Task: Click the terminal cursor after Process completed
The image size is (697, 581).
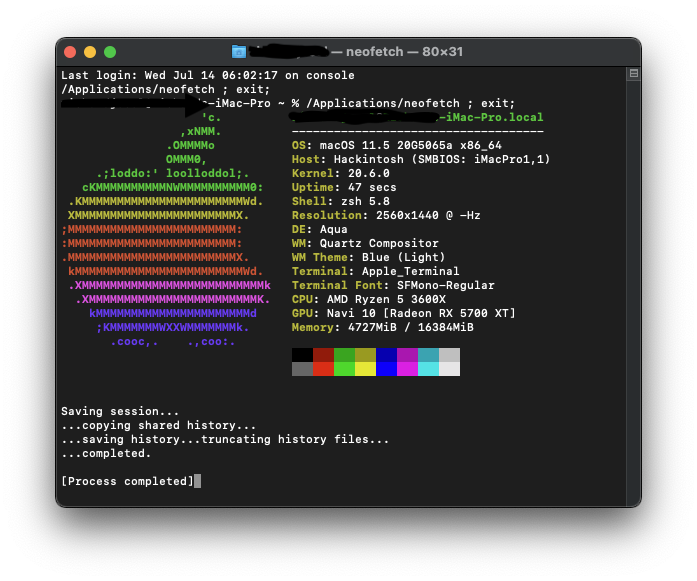Action: coord(198,481)
